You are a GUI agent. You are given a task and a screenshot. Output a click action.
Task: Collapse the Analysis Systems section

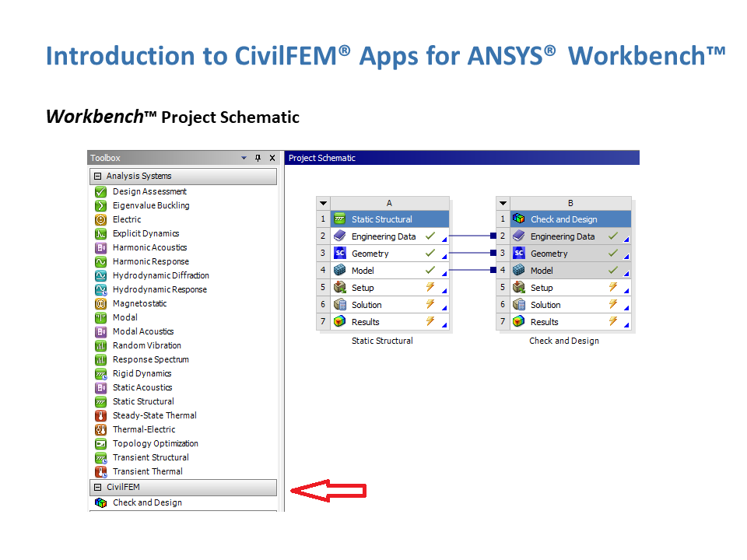[98, 177]
